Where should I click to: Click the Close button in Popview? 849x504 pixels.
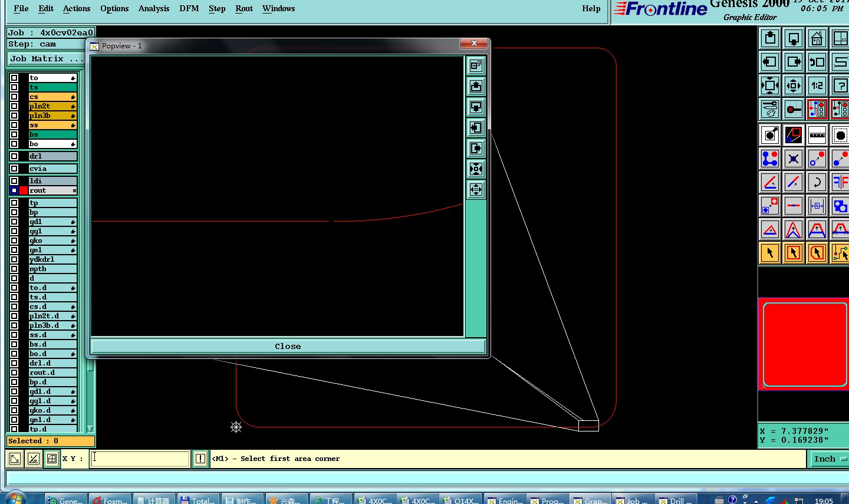point(288,346)
